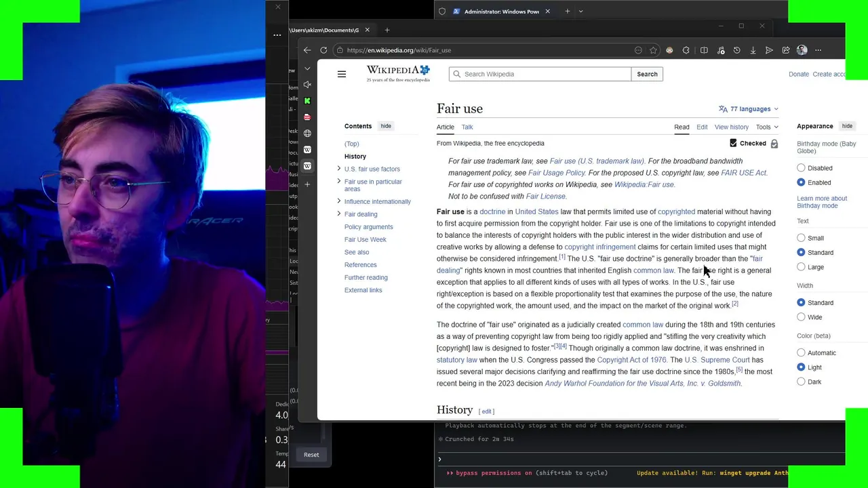Click the circled dots icon in address bar

(638, 50)
